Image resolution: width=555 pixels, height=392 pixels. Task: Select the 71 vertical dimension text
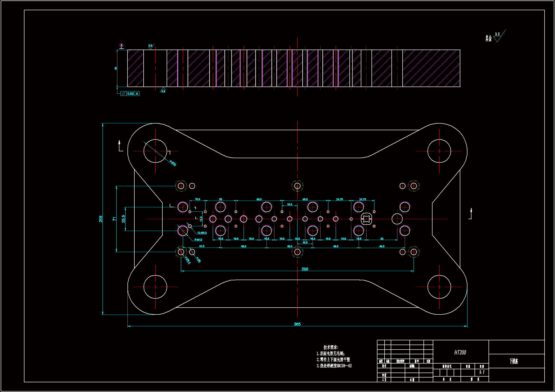114,219
